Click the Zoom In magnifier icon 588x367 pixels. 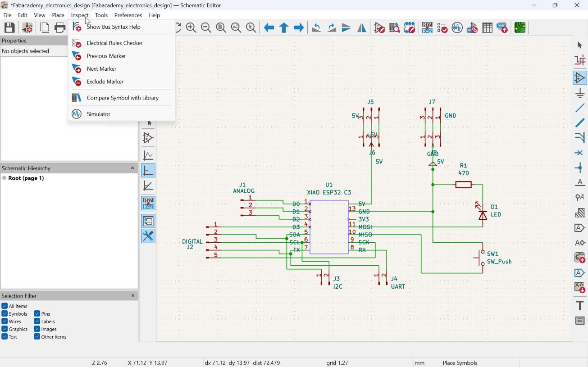click(191, 28)
